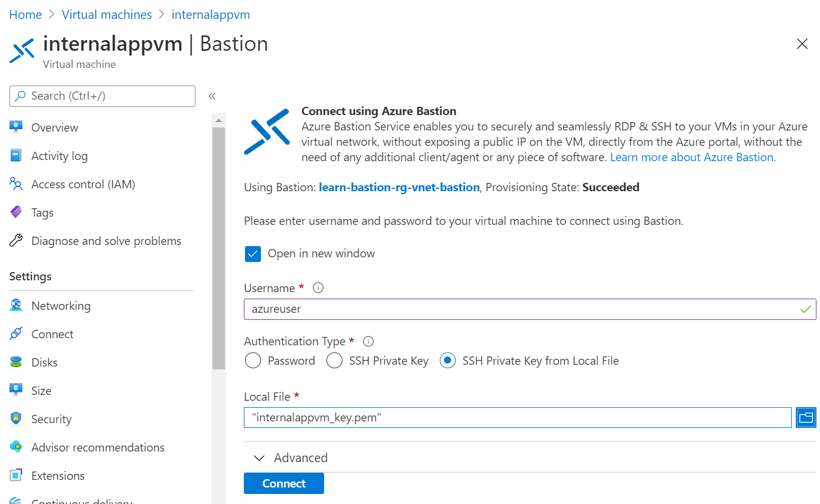Collapse the sidebar menu
The image size is (820, 504).
(x=212, y=96)
